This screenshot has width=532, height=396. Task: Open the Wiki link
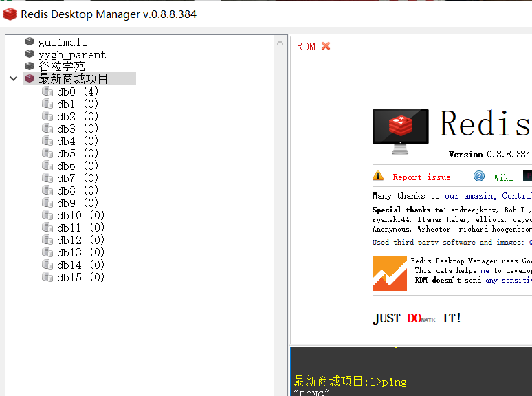coord(503,177)
